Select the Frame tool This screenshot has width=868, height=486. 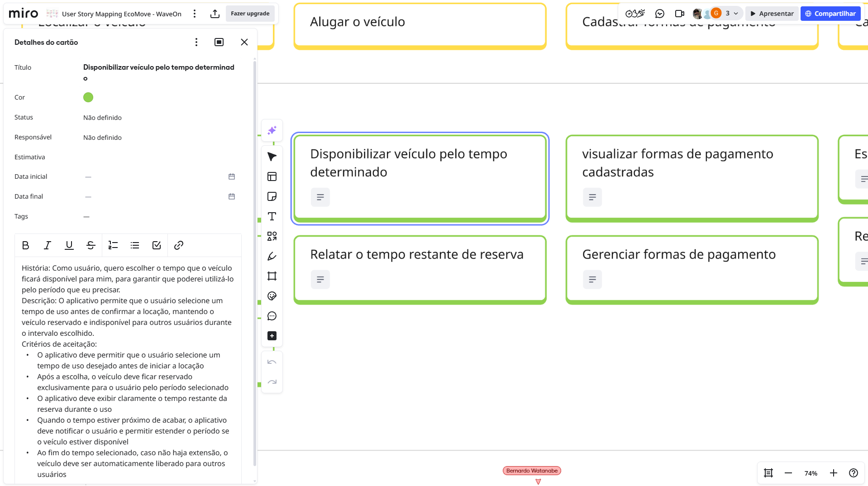click(x=272, y=276)
